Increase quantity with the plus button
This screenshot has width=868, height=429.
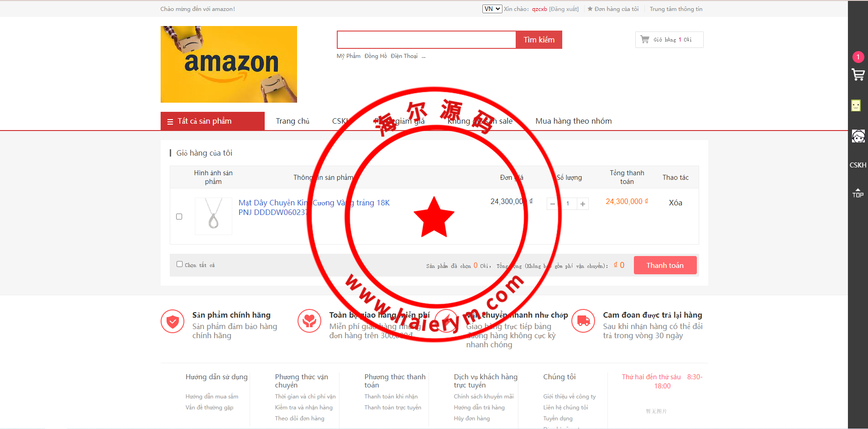point(583,204)
